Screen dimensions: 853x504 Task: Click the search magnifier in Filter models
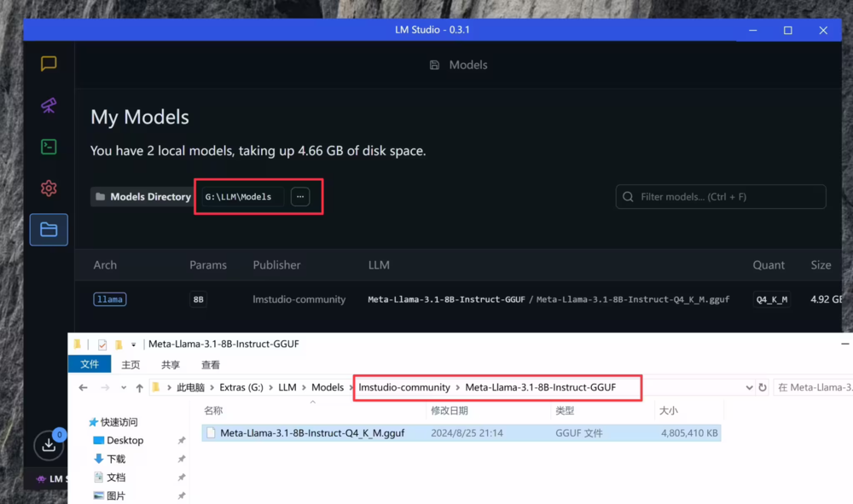630,196
